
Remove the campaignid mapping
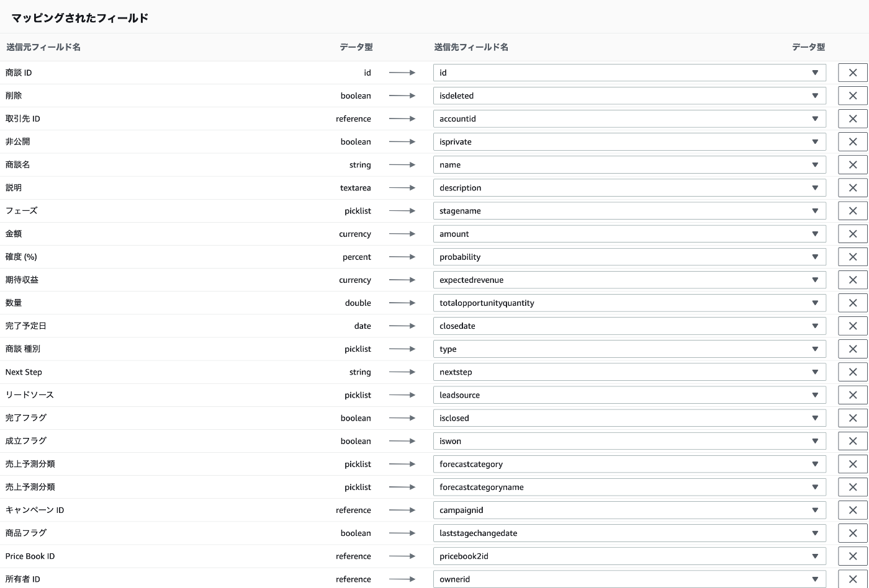(x=852, y=510)
